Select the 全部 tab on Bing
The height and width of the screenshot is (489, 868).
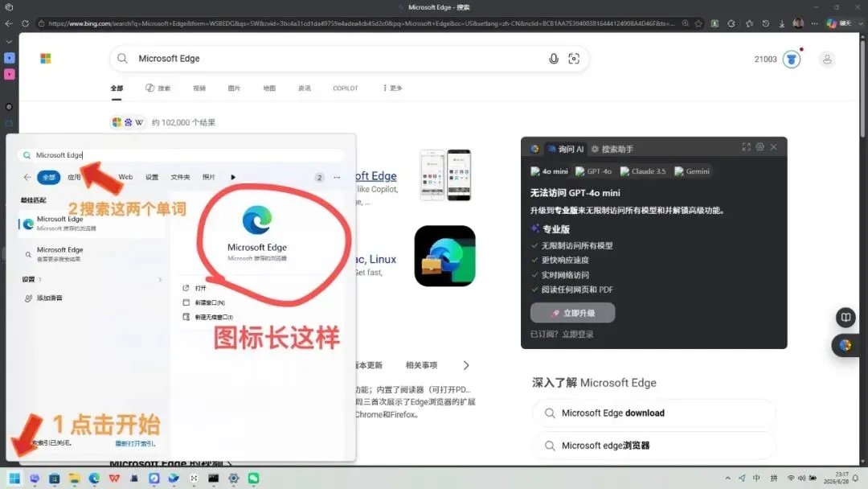[x=117, y=88]
